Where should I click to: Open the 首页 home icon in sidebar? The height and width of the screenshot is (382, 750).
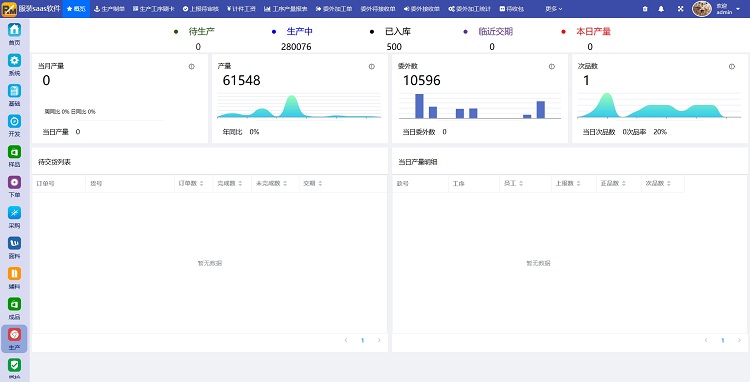click(x=14, y=30)
